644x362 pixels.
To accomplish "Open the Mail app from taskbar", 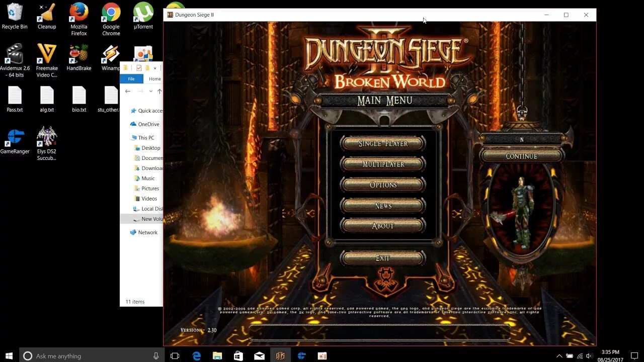I will (x=259, y=355).
